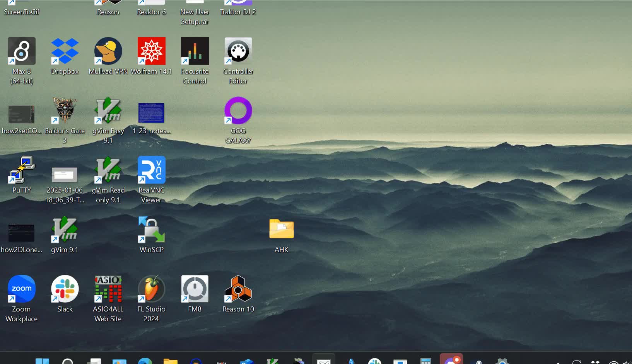Open Microsoft Edge from the taskbar
This screenshot has height=364, width=632.
click(x=145, y=361)
